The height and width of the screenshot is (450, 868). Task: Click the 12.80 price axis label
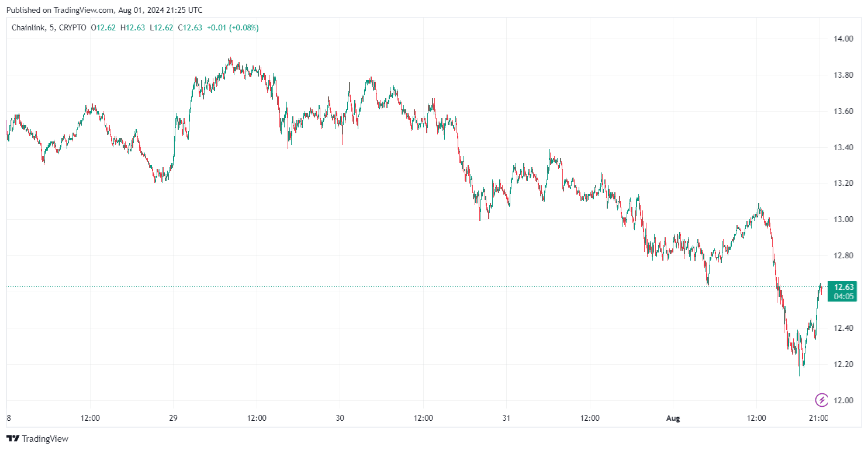point(844,256)
